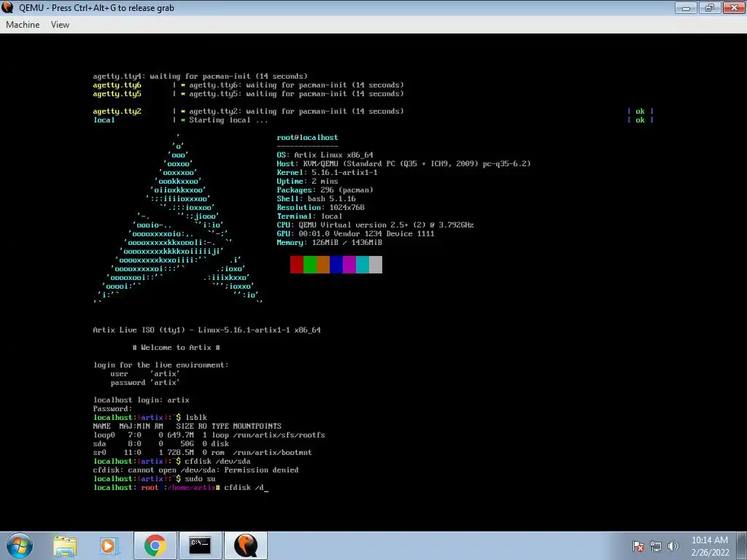
Task: Open the Machine menu
Action: 23,25
